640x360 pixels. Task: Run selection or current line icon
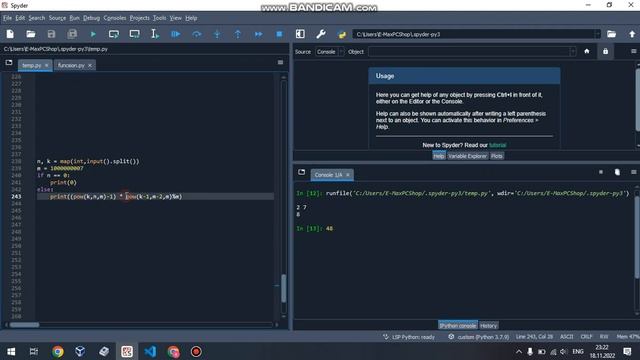[155, 34]
